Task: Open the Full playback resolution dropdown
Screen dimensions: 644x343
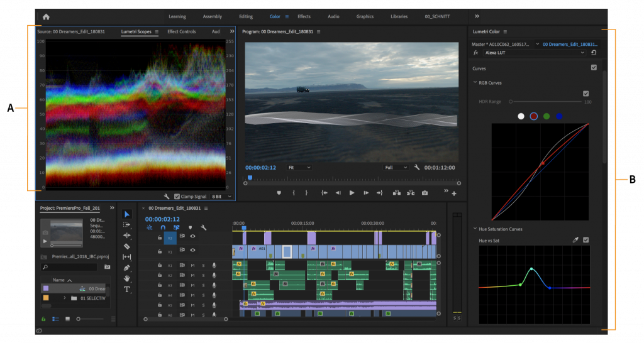Action: point(396,167)
